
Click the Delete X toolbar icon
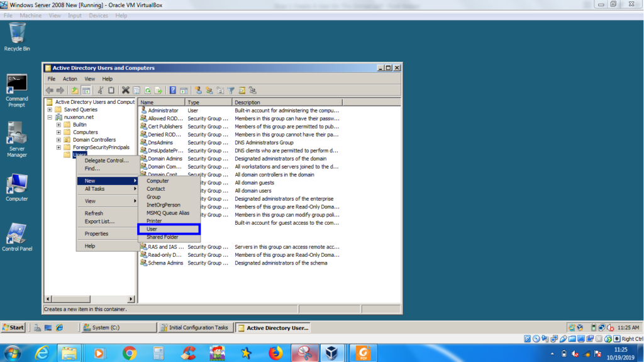[126, 91]
